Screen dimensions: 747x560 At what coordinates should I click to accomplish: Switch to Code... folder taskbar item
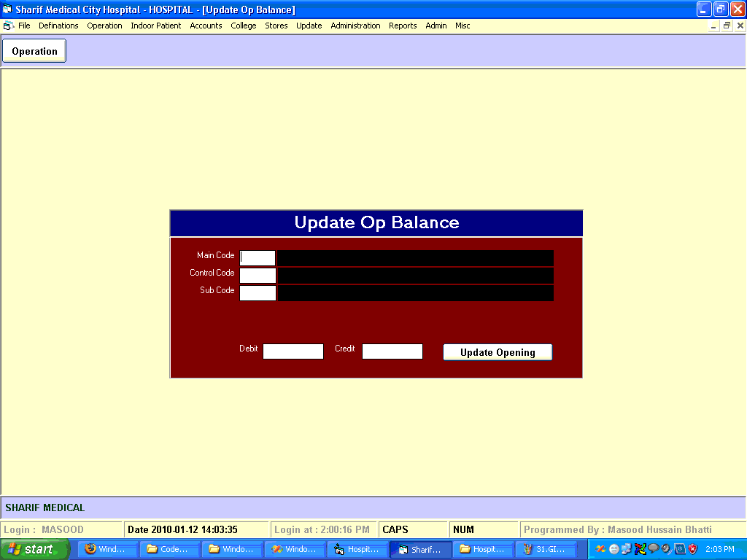coord(170,549)
